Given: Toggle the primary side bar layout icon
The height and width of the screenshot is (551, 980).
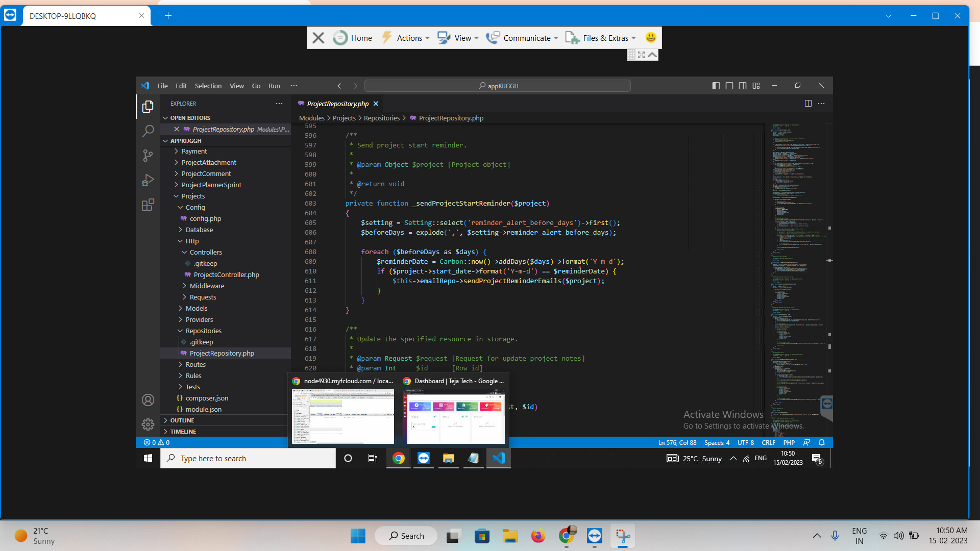Looking at the screenshot, I should (716, 86).
